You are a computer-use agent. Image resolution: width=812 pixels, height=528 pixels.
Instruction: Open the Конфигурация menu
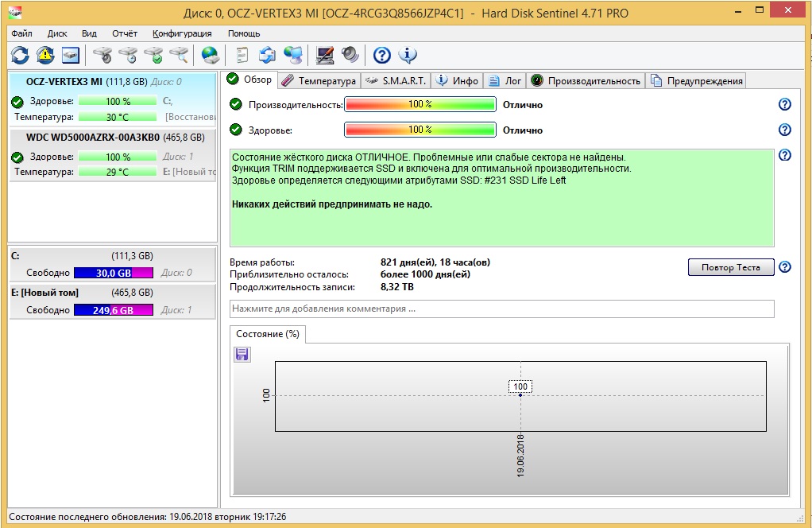click(x=182, y=33)
